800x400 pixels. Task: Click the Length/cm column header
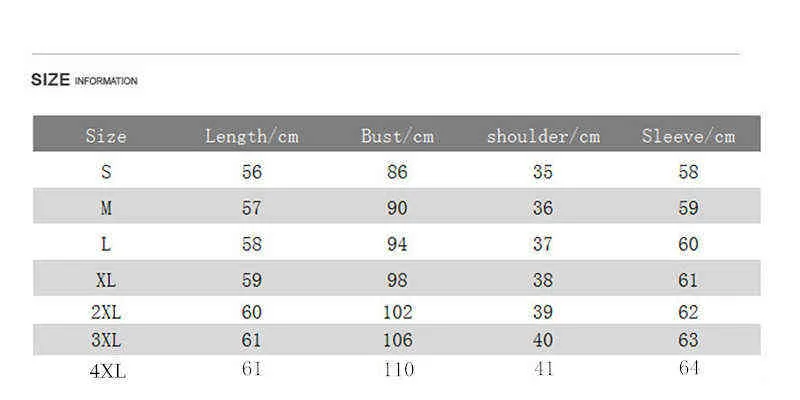(x=252, y=136)
